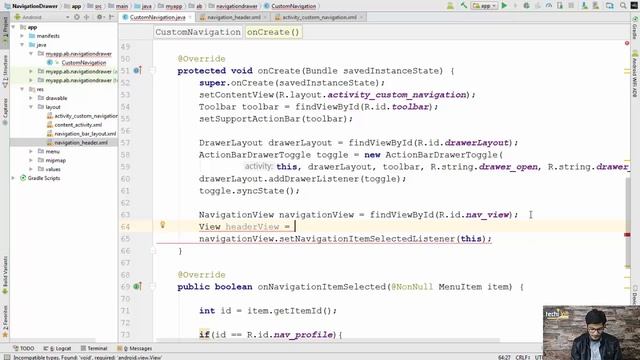This screenshot has height=360, width=640.
Task: Open the Gradle tool window on right
Action: [x=635, y=28]
